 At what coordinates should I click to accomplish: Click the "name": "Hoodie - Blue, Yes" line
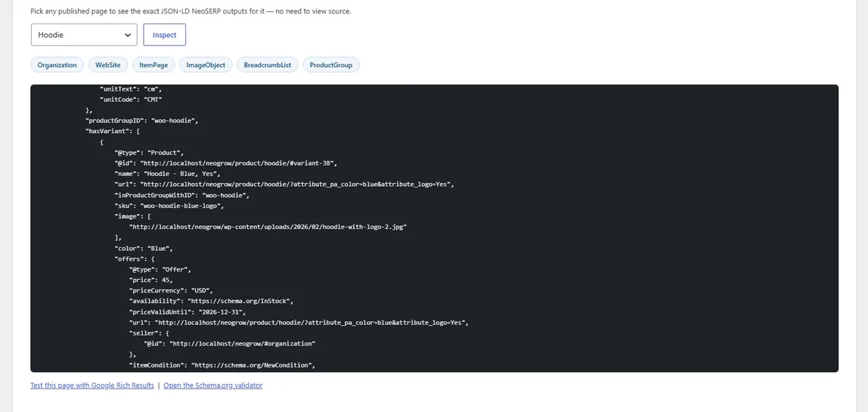[168, 174]
